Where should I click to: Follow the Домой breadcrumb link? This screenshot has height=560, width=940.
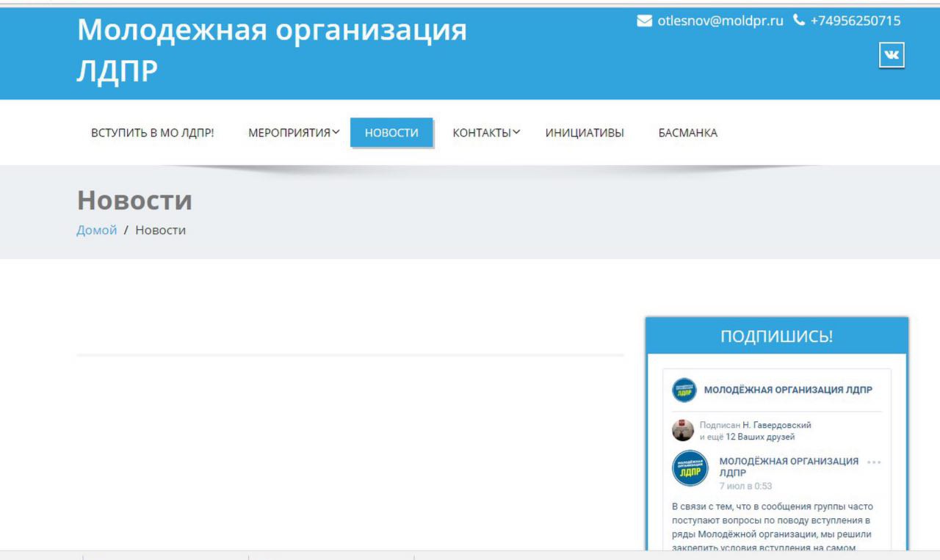(x=97, y=230)
